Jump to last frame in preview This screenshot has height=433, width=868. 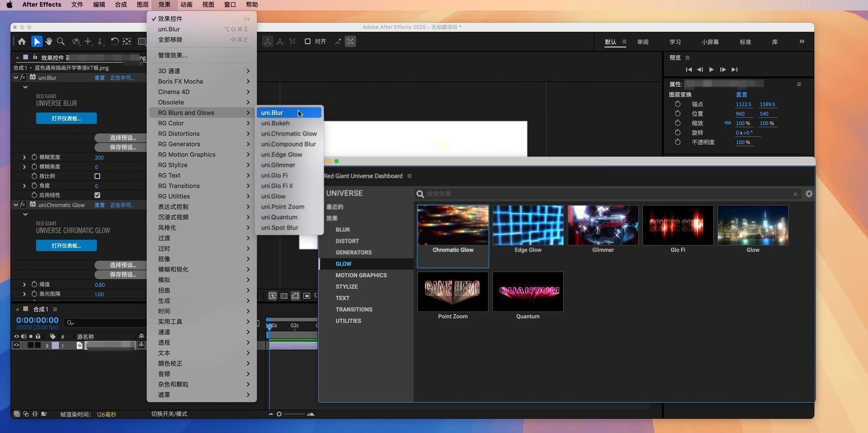735,70
